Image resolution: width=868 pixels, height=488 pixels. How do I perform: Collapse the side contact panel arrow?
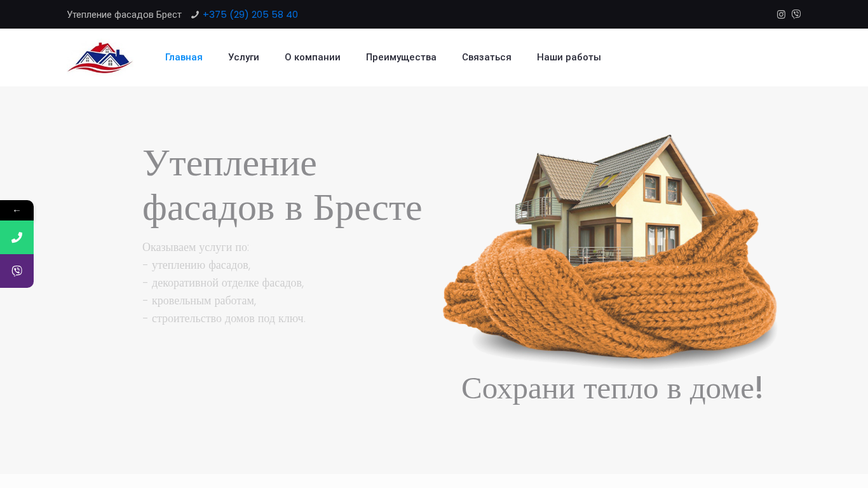click(17, 210)
